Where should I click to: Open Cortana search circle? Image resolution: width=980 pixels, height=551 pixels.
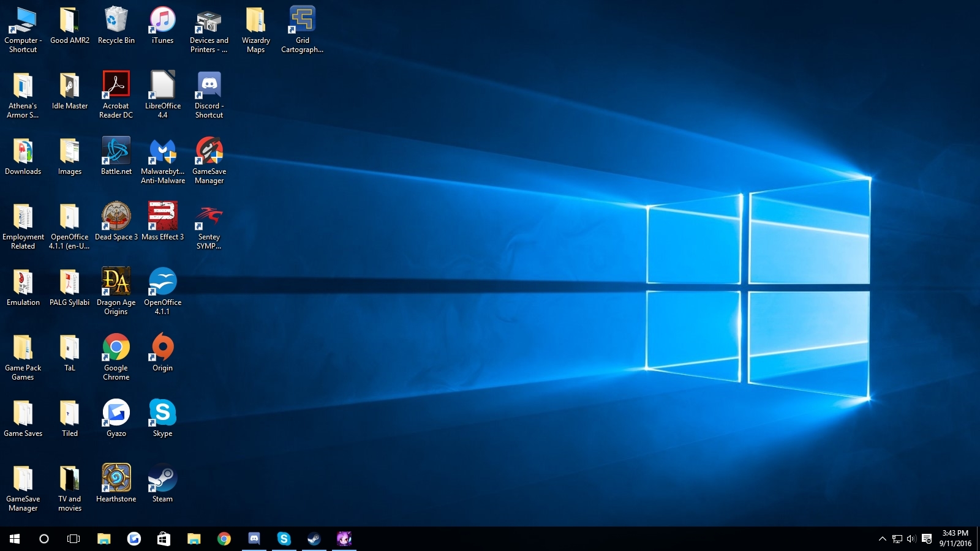44,539
